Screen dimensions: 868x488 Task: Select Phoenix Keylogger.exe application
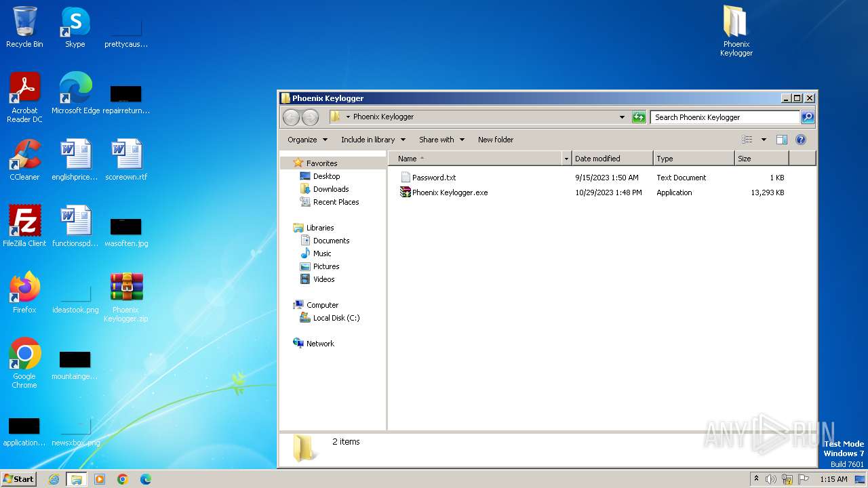coord(443,192)
